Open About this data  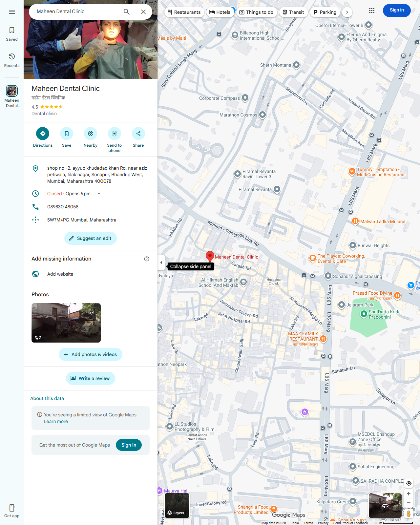(47, 398)
